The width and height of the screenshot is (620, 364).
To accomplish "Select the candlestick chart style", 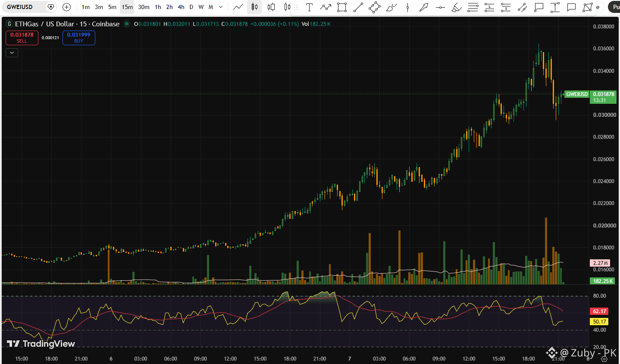I will pos(254,7).
